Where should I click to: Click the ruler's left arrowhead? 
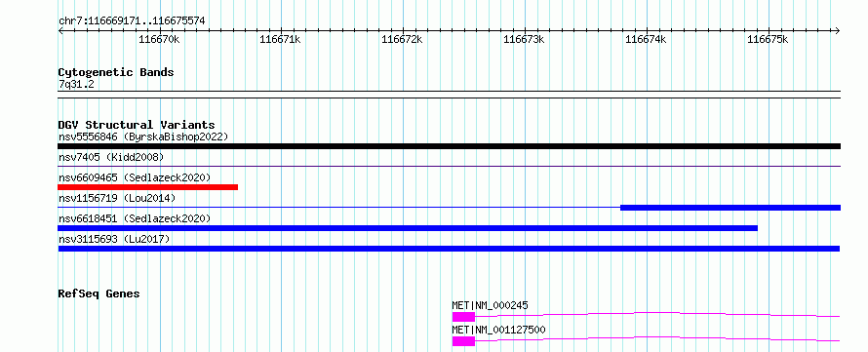(60, 31)
